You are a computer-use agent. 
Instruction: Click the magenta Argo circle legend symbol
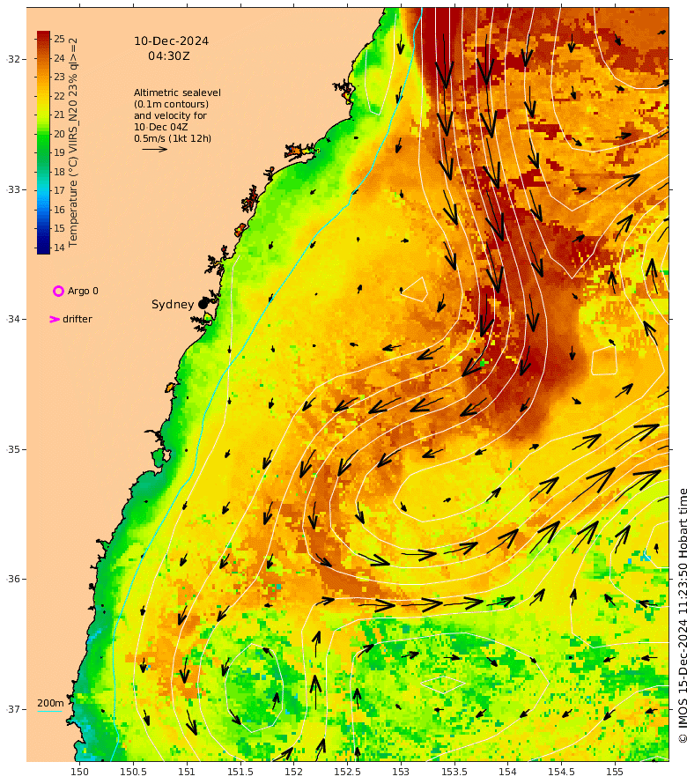(58, 291)
